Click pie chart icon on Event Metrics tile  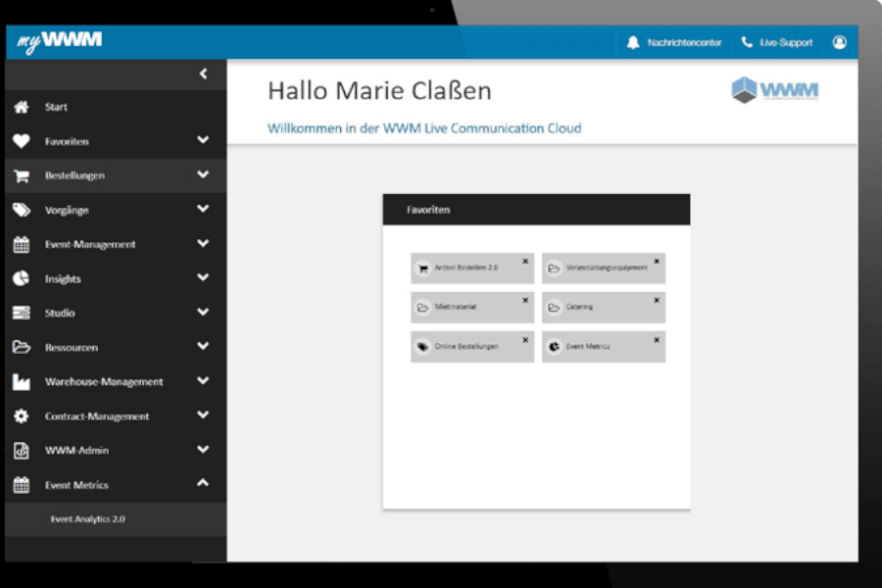click(x=554, y=347)
